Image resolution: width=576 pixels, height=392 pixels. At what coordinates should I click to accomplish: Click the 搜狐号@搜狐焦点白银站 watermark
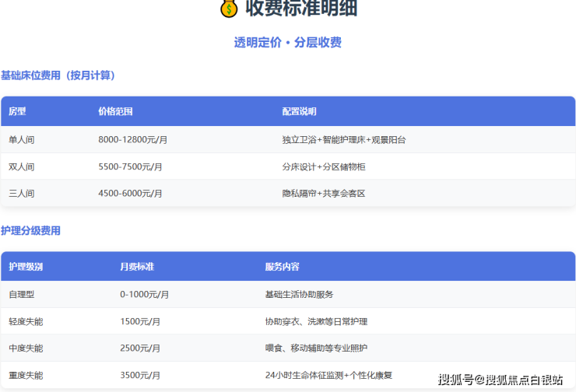coord(500,380)
